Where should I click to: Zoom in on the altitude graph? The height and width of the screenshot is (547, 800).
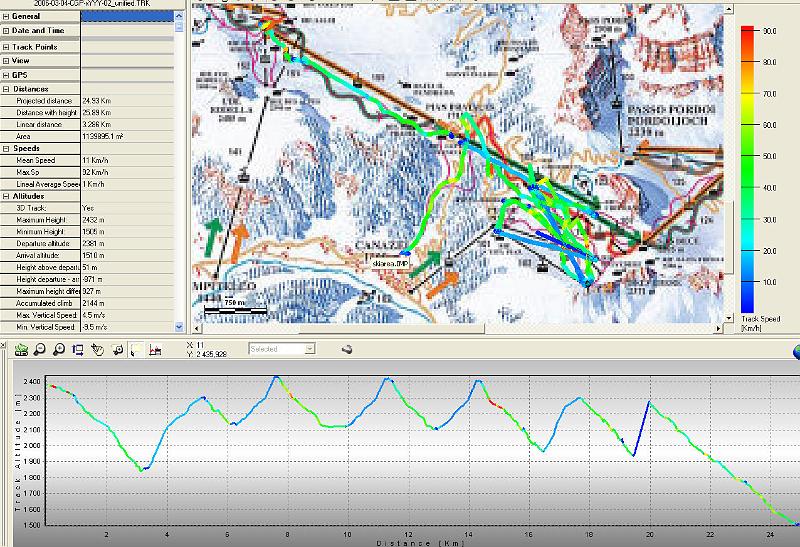click(59, 350)
